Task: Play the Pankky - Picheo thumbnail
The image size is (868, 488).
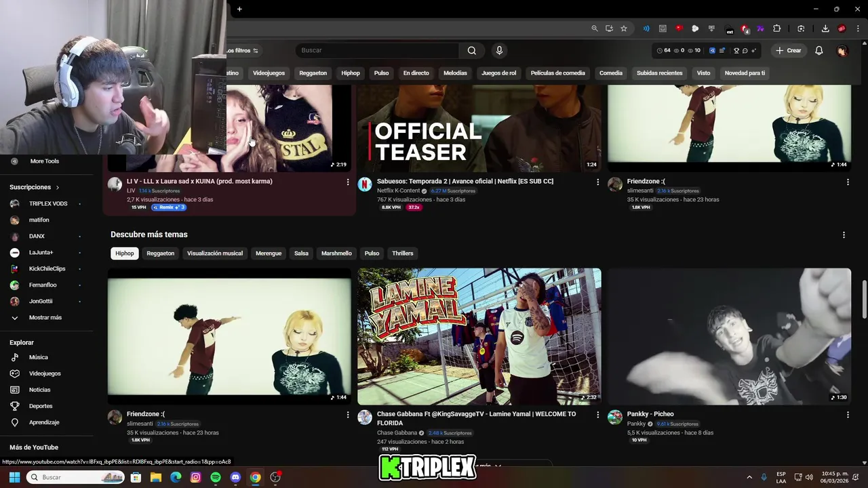Action: [729, 337]
